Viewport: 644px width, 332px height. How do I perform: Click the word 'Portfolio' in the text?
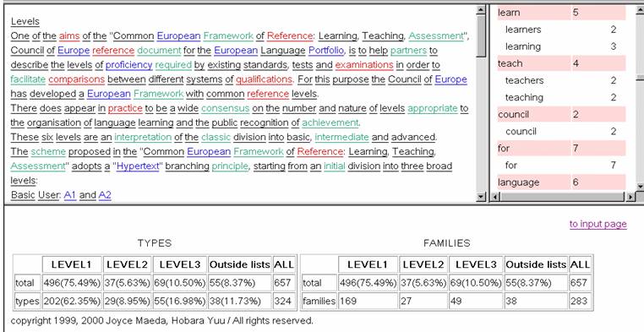click(326, 51)
